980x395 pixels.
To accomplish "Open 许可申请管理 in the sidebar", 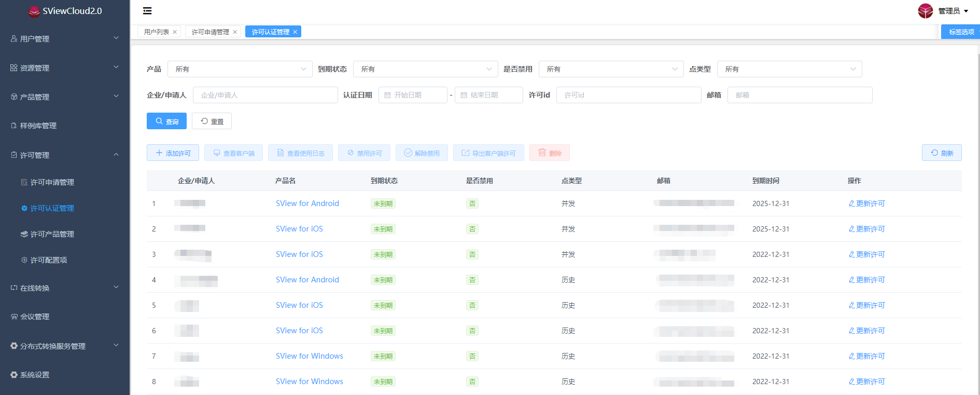I will coord(65,182).
